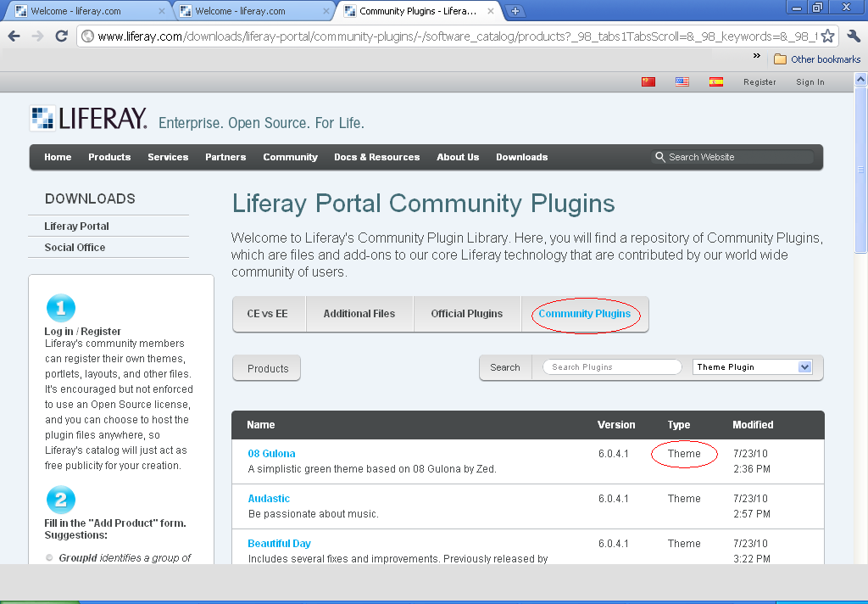This screenshot has width=868, height=604.
Task: Select the Official Plugins tab
Action: pos(467,314)
